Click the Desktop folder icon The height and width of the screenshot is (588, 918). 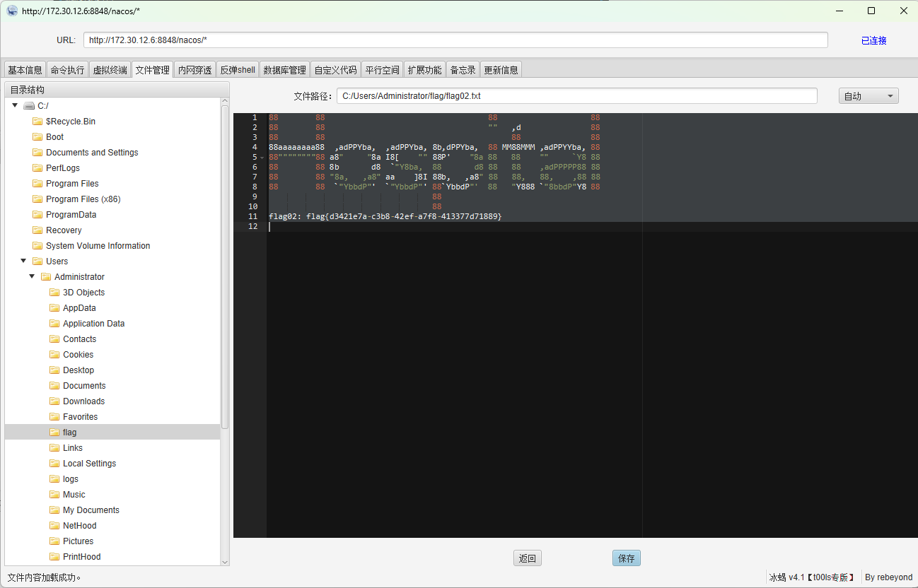pyautogui.click(x=54, y=370)
